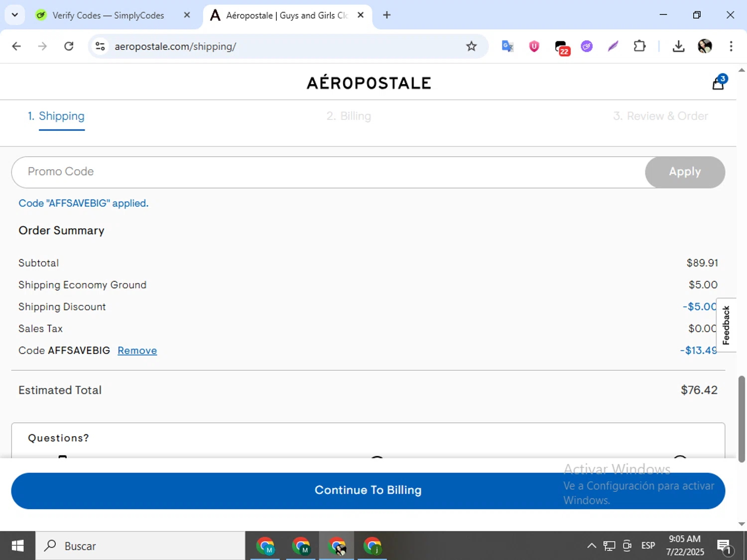This screenshot has height=560, width=747.
Task: Go back to the previous page
Action: tap(16, 46)
